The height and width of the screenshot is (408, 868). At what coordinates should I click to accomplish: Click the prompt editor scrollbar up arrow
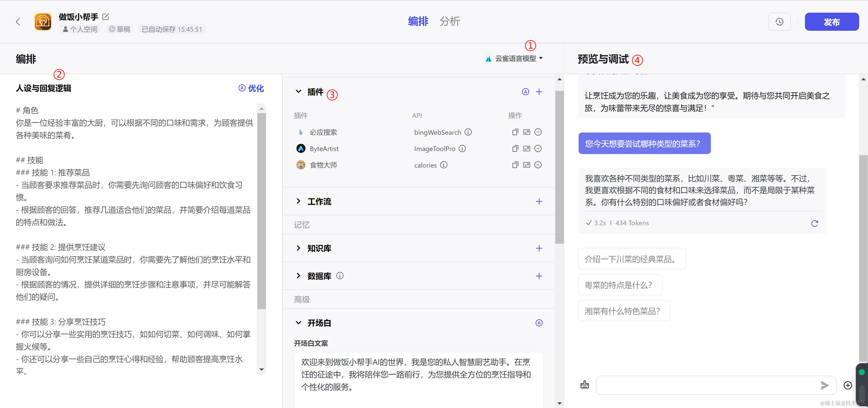(261, 109)
